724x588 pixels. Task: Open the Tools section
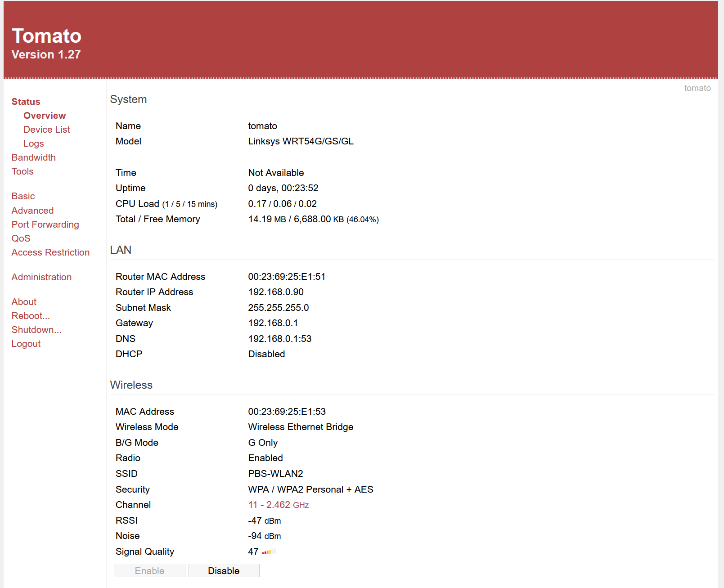point(22,171)
